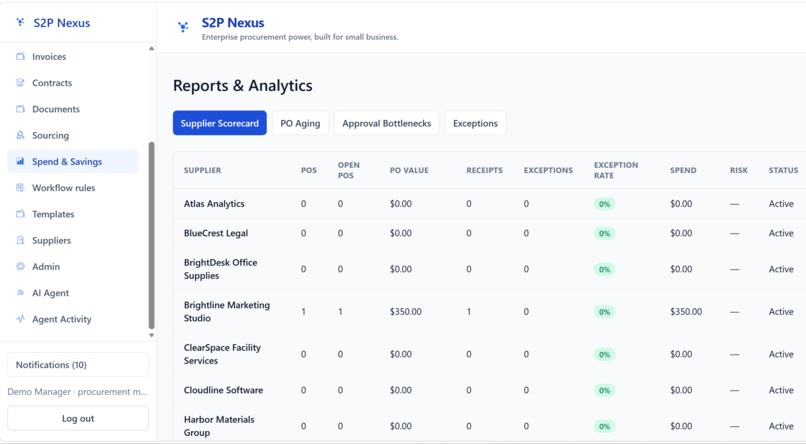Viewport: 806px width, 444px height.
Task: Select Spend & Savings menu item
Action: pos(73,161)
